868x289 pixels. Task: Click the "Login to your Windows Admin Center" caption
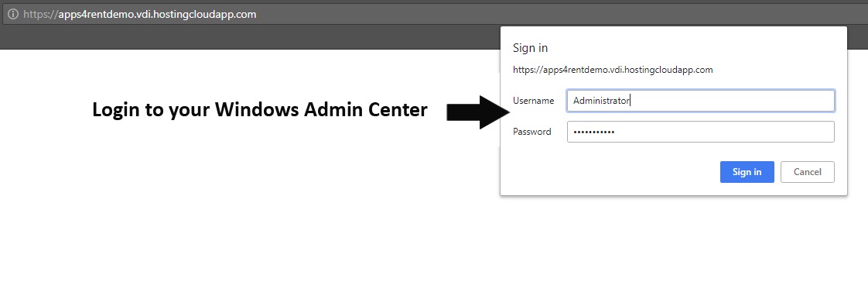click(x=260, y=110)
